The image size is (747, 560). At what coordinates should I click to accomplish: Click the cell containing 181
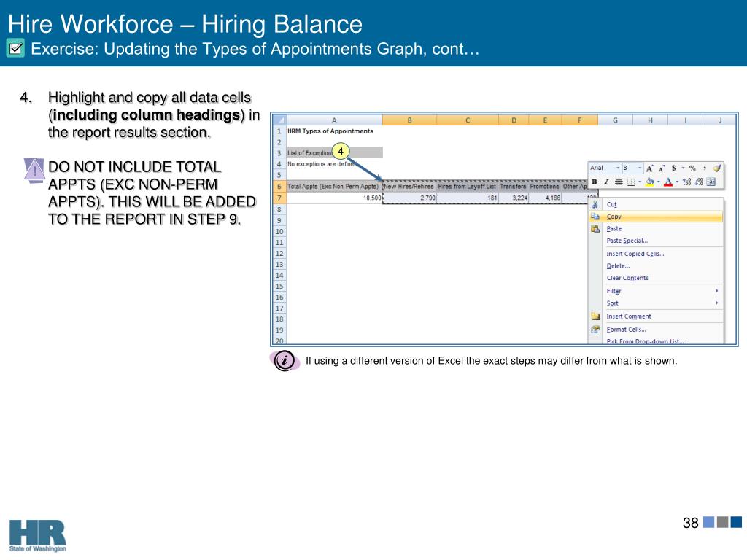(468, 198)
